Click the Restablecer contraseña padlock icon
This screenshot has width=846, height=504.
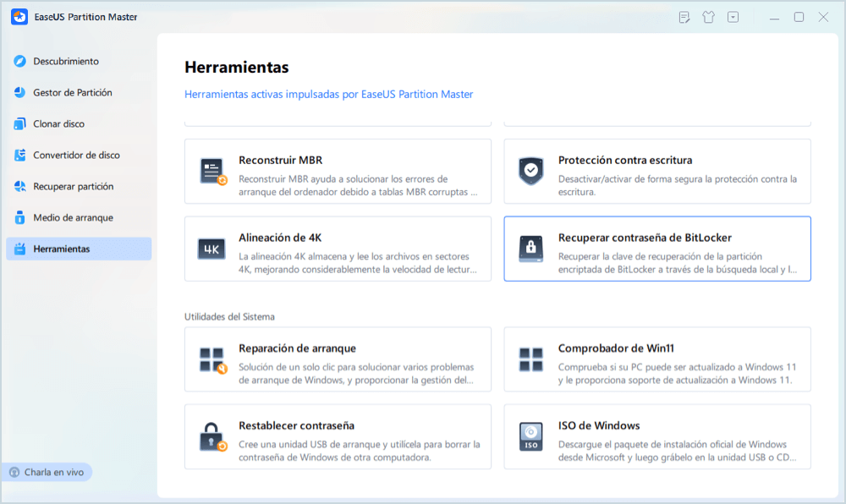[213, 436]
